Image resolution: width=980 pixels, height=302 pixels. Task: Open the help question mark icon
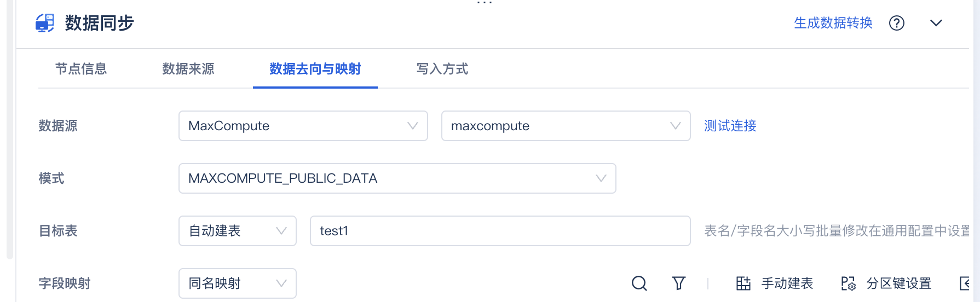896,23
